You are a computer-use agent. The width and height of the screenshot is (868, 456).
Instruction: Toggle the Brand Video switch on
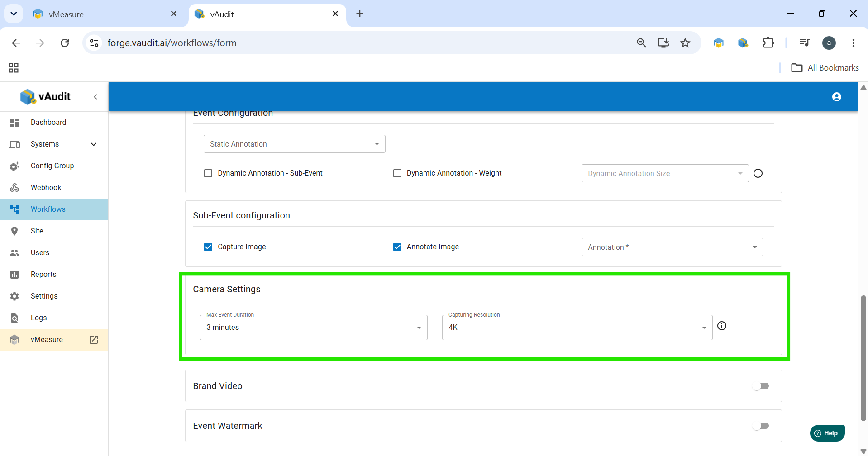pos(761,386)
